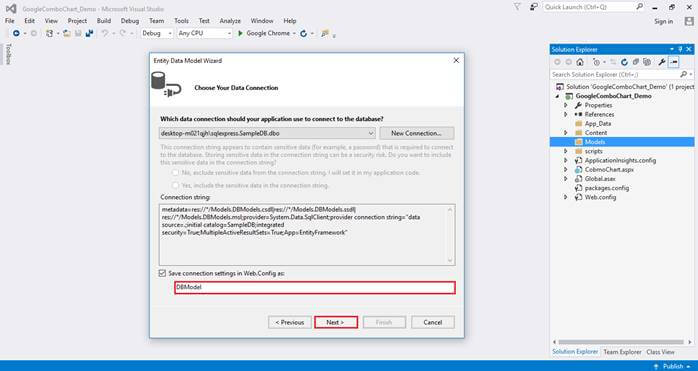Select the Models folder in tree

click(x=622, y=142)
